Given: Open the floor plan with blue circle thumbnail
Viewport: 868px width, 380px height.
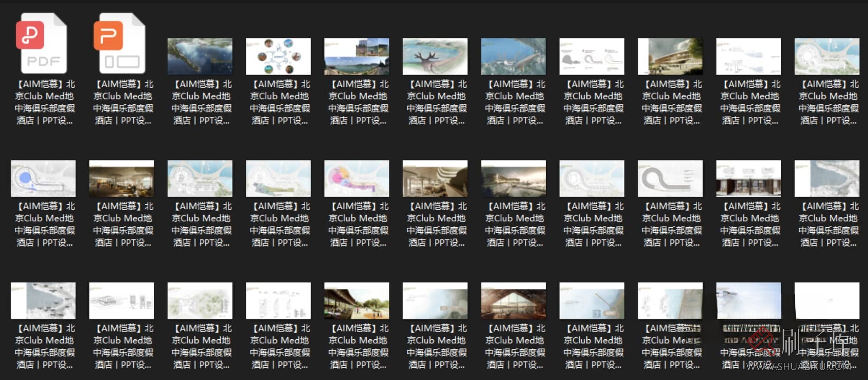Looking at the screenshot, I should click(43, 178).
